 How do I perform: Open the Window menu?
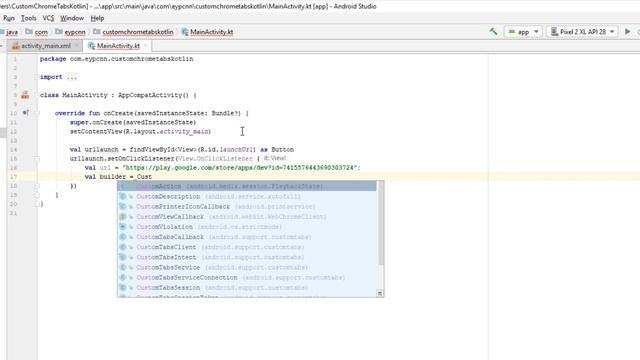(72, 18)
